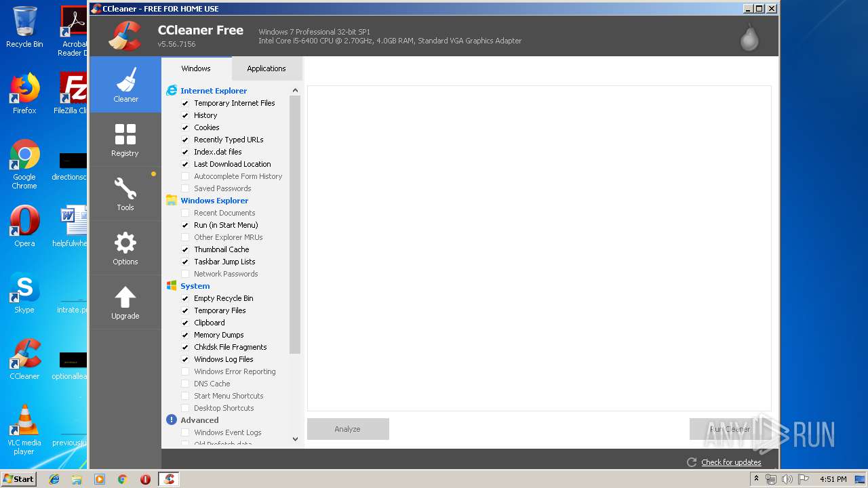Image resolution: width=868 pixels, height=488 pixels.
Task: Open the Start menu
Action: (x=19, y=479)
